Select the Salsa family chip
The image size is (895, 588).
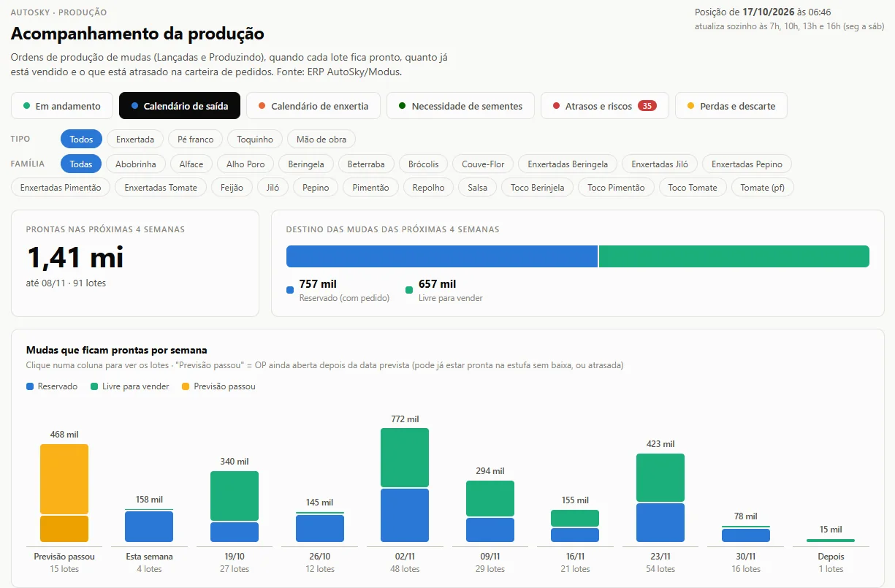pos(477,187)
